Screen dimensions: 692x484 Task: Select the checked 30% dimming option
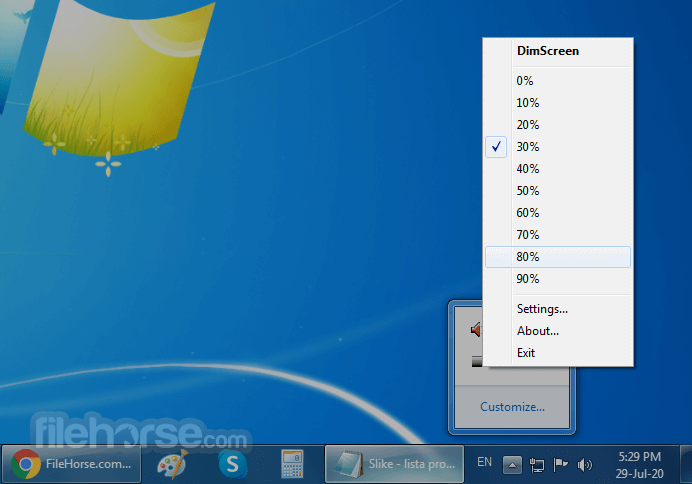(557, 147)
